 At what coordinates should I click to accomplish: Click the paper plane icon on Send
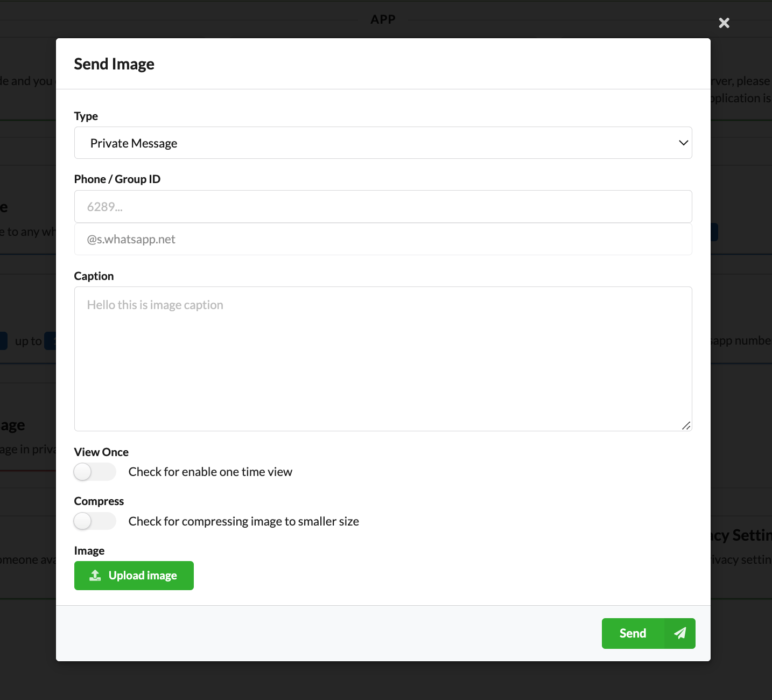coord(680,633)
